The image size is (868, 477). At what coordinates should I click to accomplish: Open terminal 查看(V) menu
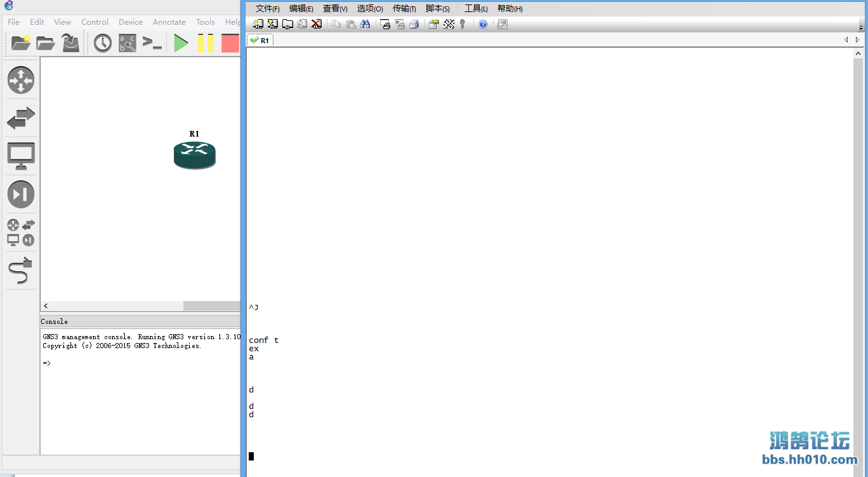coord(335,9)
